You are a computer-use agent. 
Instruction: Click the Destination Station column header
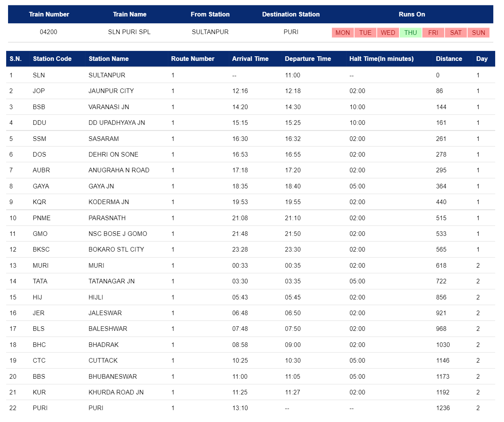click(x=291, y=14)
